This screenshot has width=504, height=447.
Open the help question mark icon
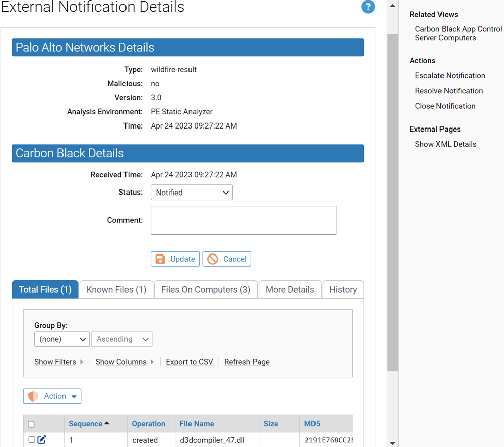click(368, 7)
